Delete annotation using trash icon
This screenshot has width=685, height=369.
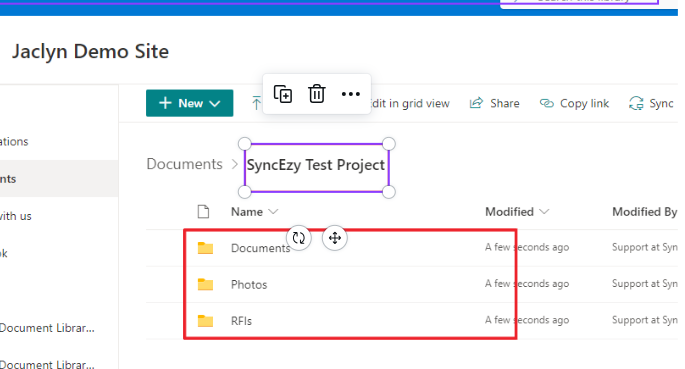tap(317, 94)
